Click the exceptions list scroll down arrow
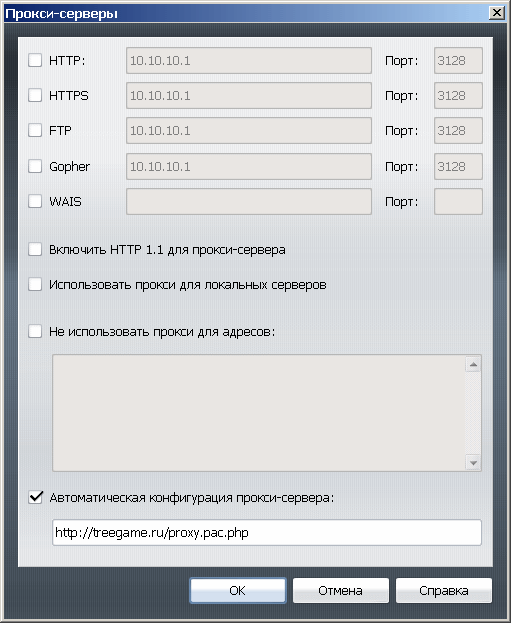Screen dimensions: 511x623 tap(473, 463)
